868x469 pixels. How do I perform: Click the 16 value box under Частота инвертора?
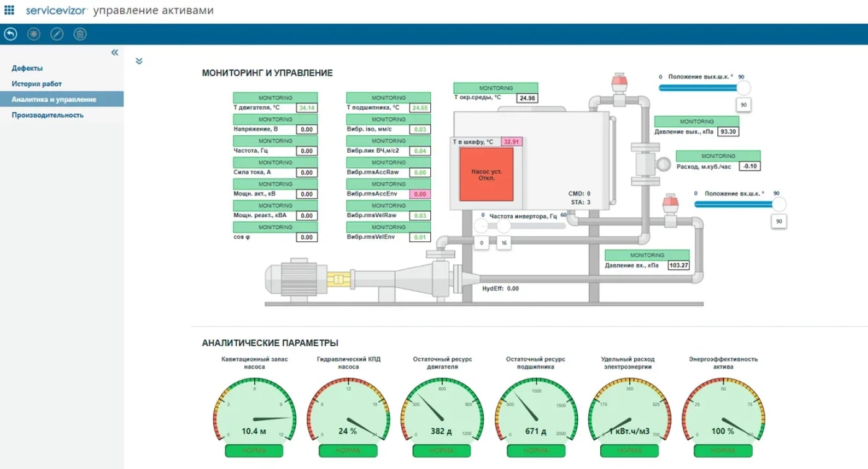[504, 243]
